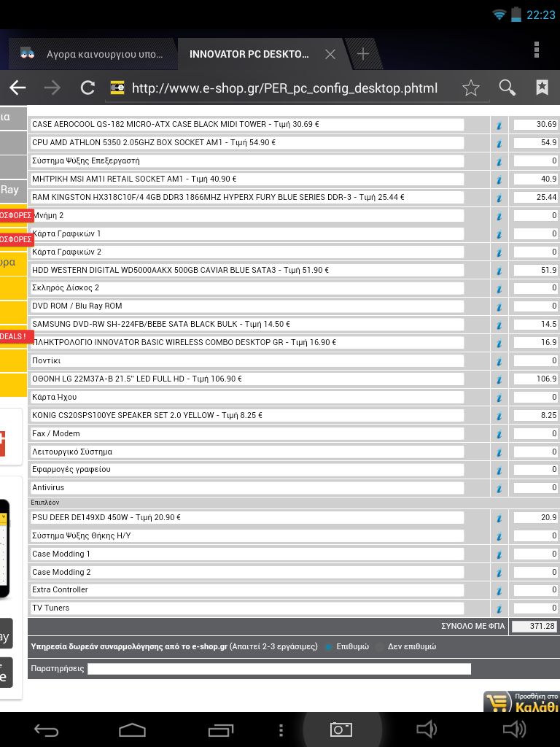
Task: Close the INNOVATOR PC DESKTOP tab
Action: pos(330,54)
